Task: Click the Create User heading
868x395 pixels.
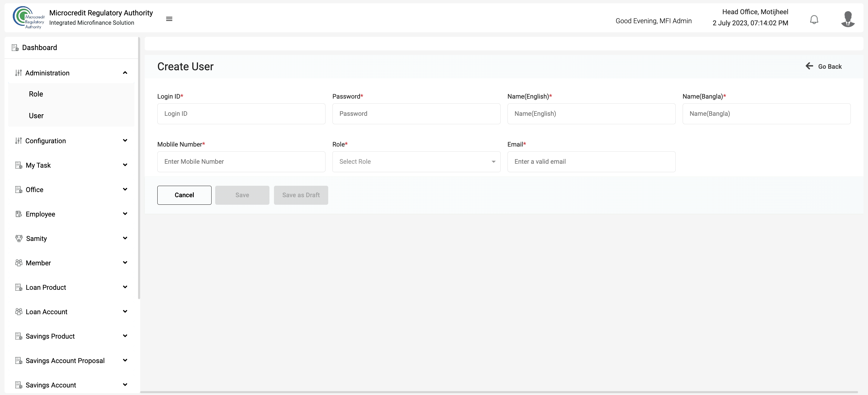Action: tap(185, 67)
